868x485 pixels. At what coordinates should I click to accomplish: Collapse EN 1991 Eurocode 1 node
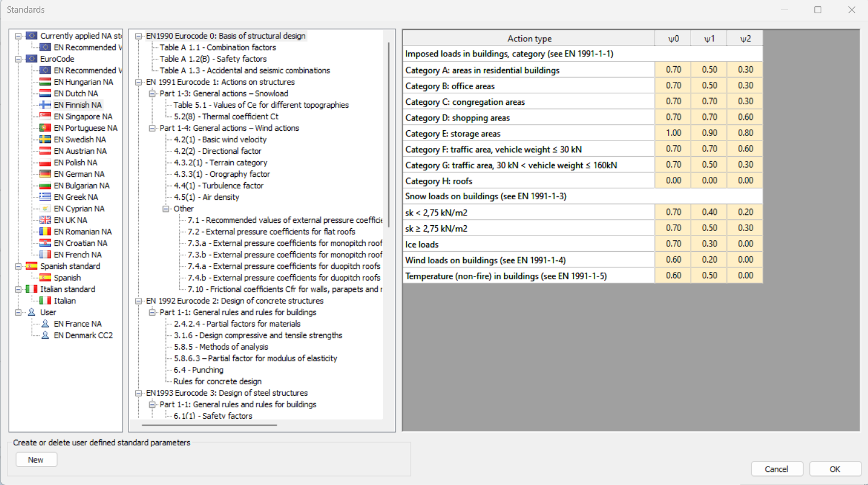138,82
